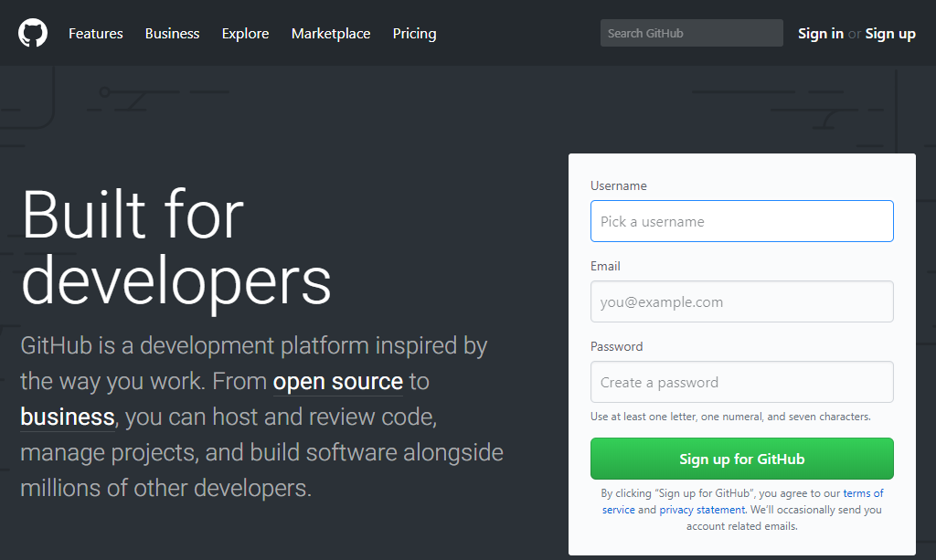Image resolution: width=936 pixels, height=560 pixels.
Task: Select the you@example.com email field
Action: pos(741,301)
